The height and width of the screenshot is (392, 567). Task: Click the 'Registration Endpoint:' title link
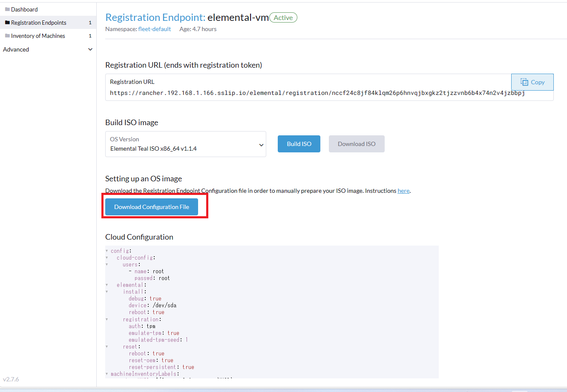click(x=155, y=17)
